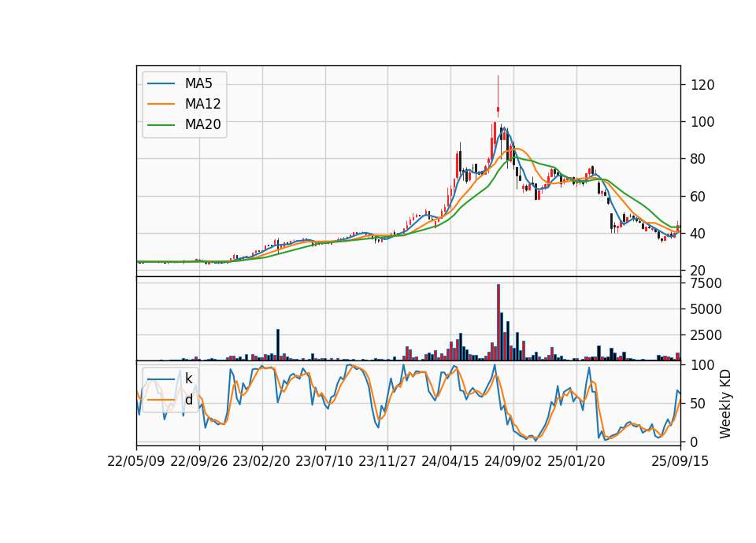Click the k legend label in KD panel

point(188,379)
